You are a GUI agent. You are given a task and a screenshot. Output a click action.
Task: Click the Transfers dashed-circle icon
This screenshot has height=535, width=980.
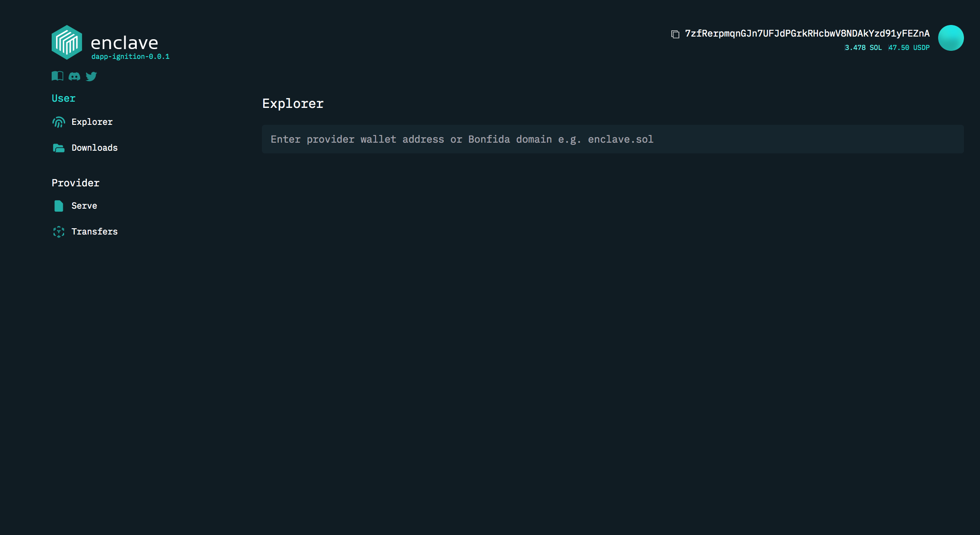tap(59, 232)
